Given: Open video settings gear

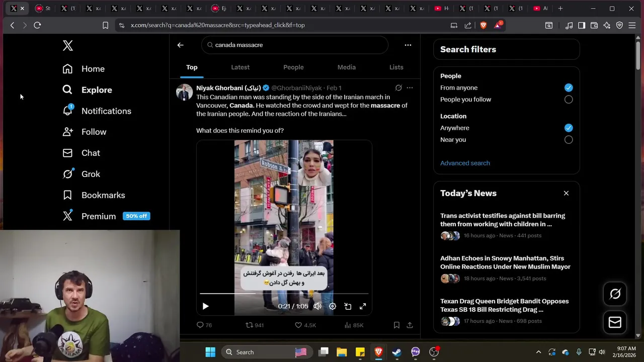Looking at the screenshot, I should [x=333, y=306].
